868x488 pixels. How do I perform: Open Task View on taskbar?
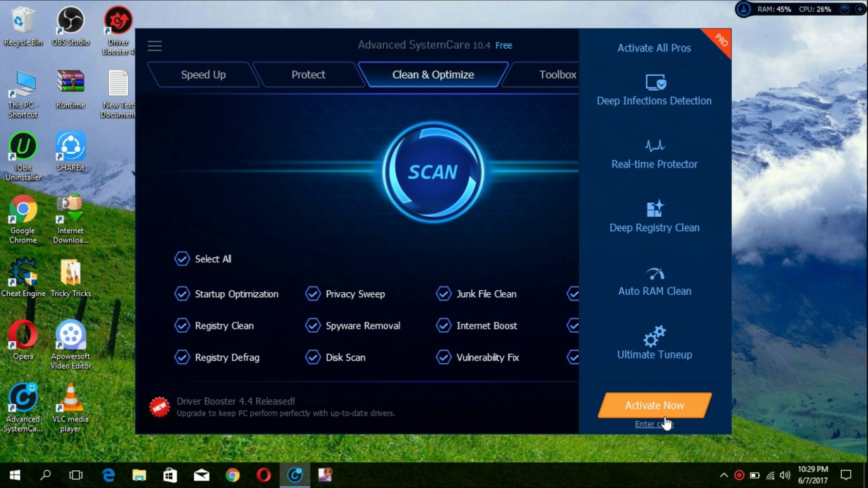[x=76, y=475]
